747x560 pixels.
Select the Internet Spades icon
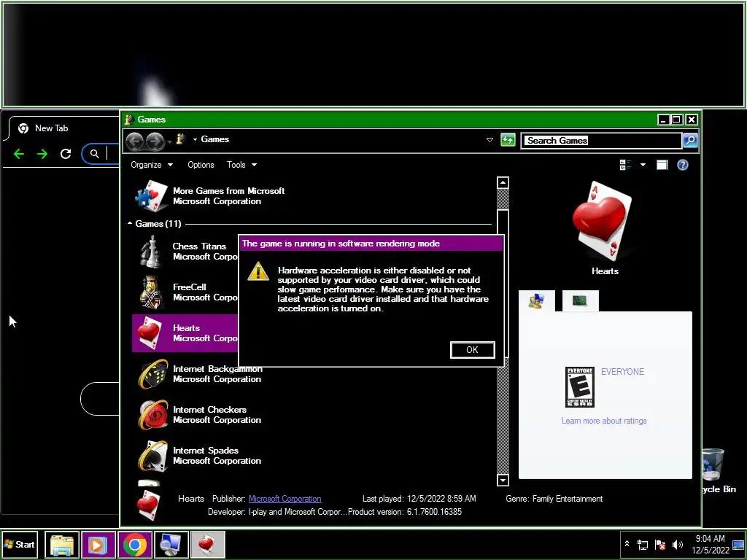[x=153, y=456]
